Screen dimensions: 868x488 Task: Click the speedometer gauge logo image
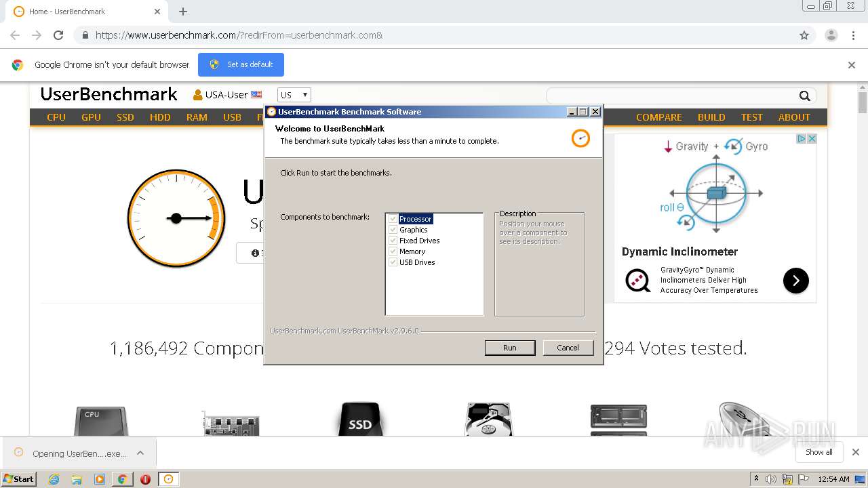click(x=176, y=218)
